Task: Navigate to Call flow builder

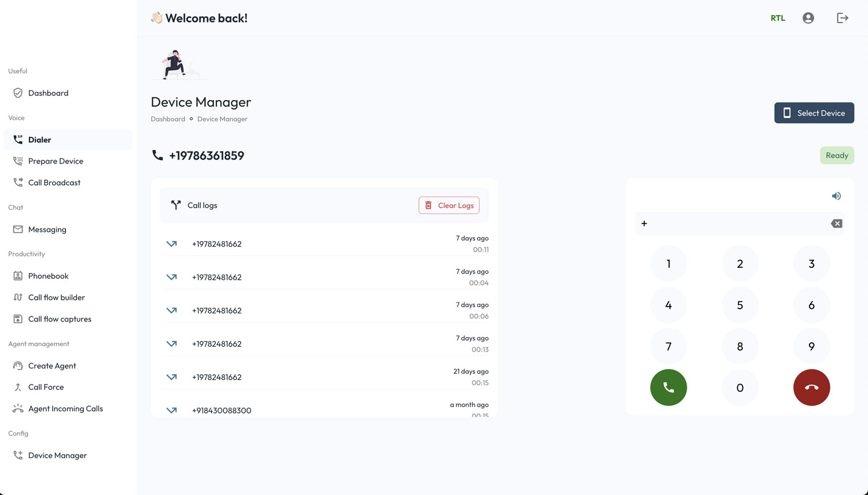Action: click(56, 298)
